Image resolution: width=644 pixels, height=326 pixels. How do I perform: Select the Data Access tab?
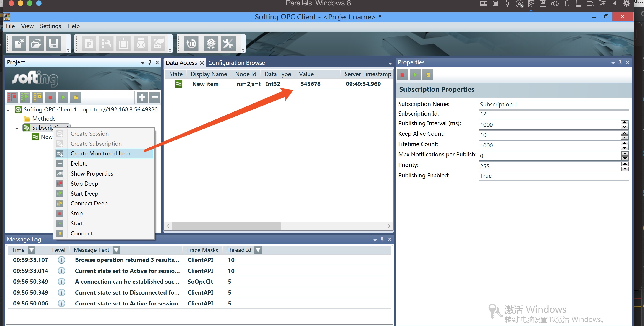click(x=181, y=63)
